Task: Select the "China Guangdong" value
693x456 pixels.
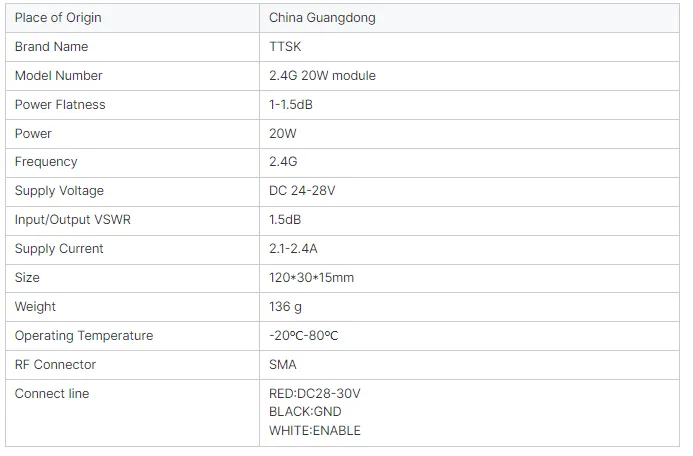Action: point(322,18)
